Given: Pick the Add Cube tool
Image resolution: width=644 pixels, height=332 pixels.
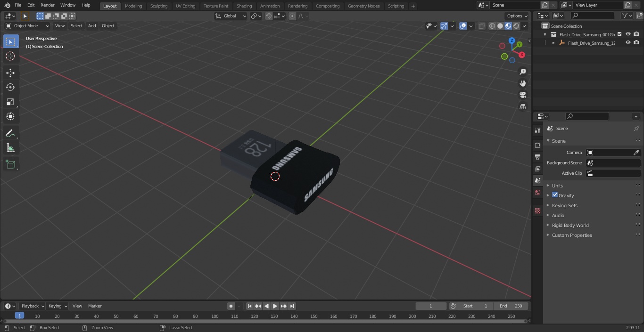Looking at the screenshot, I should click(10, 165).
